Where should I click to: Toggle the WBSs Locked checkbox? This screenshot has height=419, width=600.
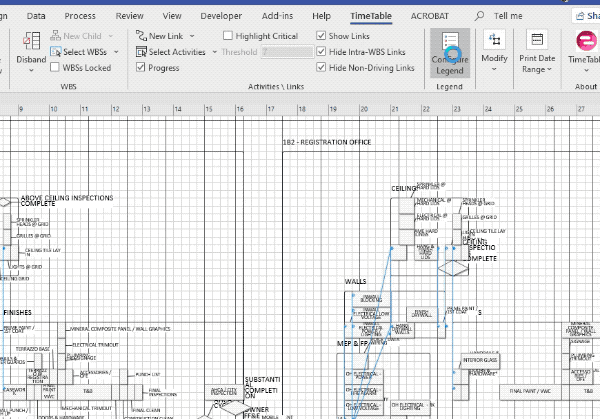55,67
